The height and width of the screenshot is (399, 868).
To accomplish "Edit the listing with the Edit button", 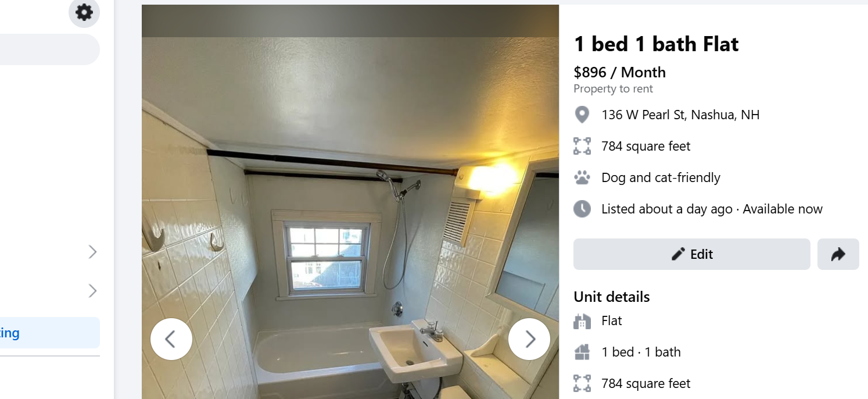I will (692, 254).
